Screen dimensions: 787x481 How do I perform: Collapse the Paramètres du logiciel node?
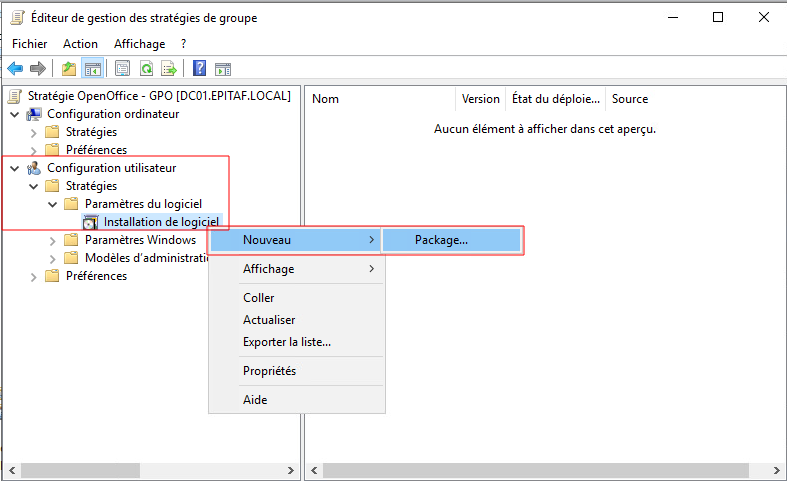coord(53,204)
